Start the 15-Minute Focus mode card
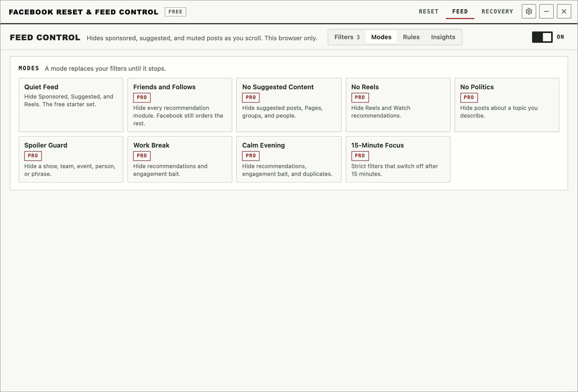The width and height of the screenshot is (578, 392). 398,159
